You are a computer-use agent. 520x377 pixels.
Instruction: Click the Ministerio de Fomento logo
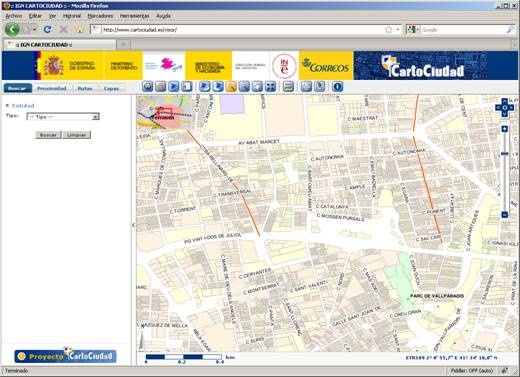(124, 66)
